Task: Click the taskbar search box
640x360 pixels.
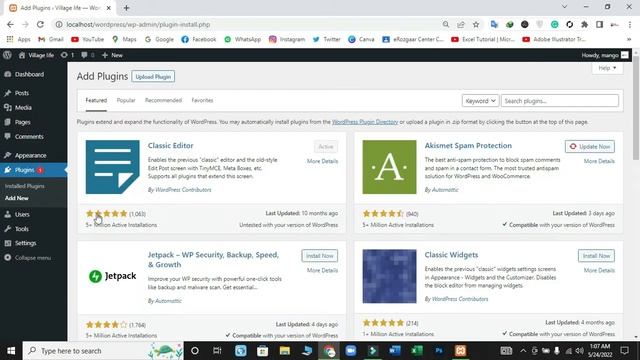Action: click(x=103, y=351)
